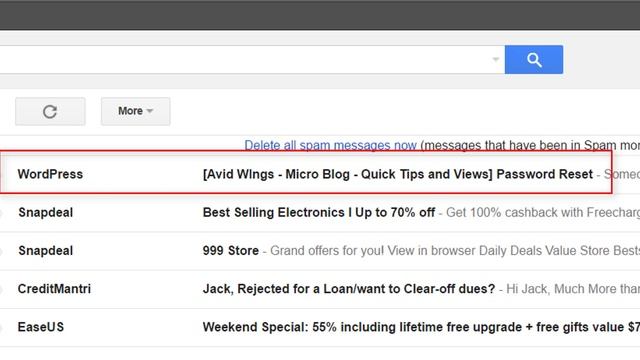Click the second Snapdeal sender name

pyautogui.click(x=46, y=251)
